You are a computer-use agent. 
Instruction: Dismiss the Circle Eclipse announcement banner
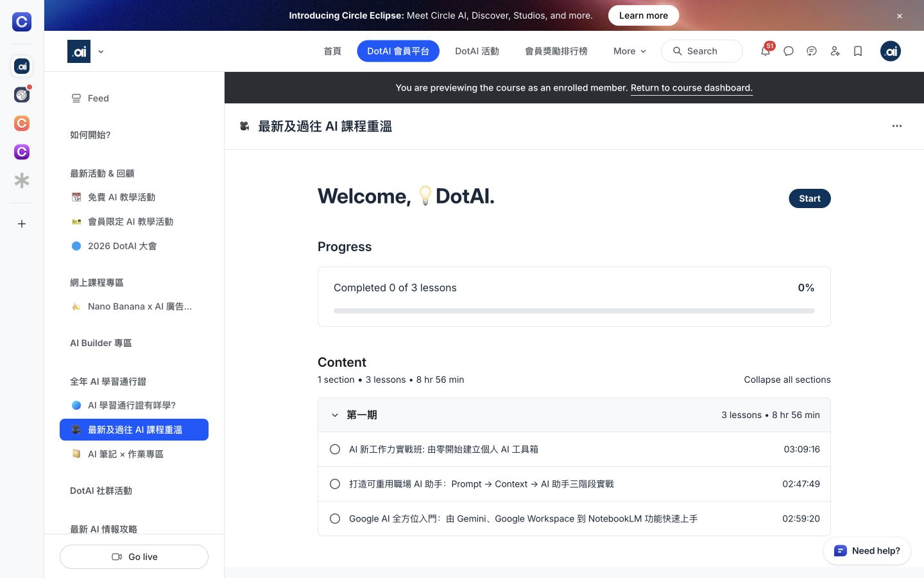(900, 16)
